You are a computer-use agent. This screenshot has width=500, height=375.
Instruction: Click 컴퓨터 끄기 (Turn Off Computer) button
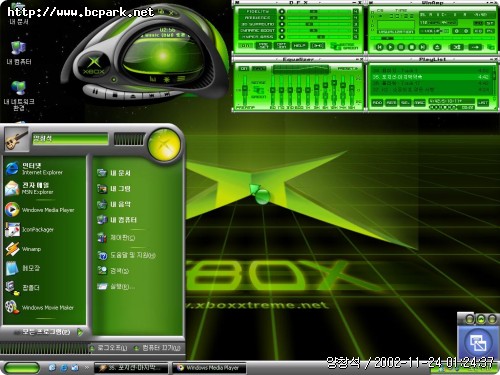[x=157, y=348]
